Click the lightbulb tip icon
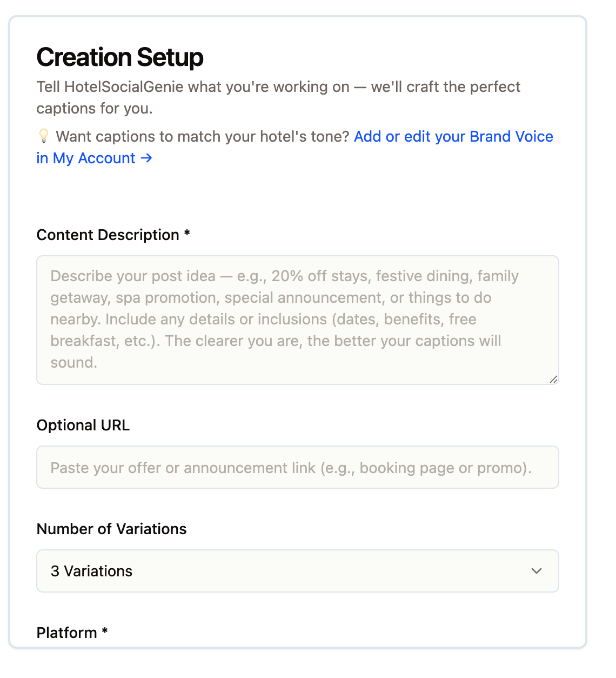Image resolution: width=616 pixels, height=678 pixels. coord(44,136)
